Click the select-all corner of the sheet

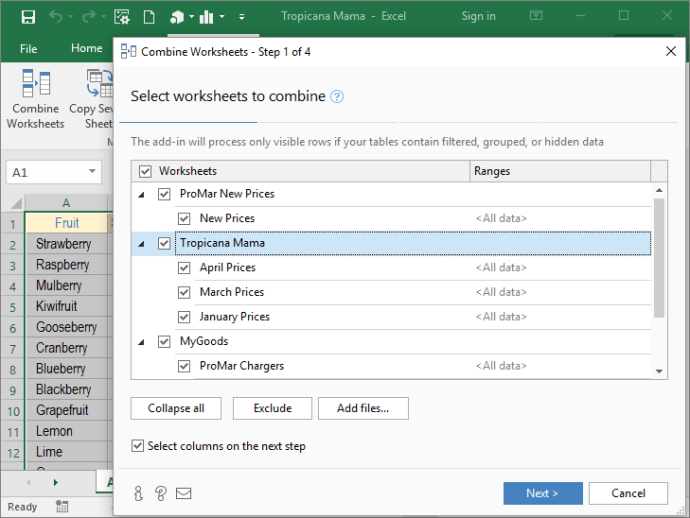[x=16, y=203]
